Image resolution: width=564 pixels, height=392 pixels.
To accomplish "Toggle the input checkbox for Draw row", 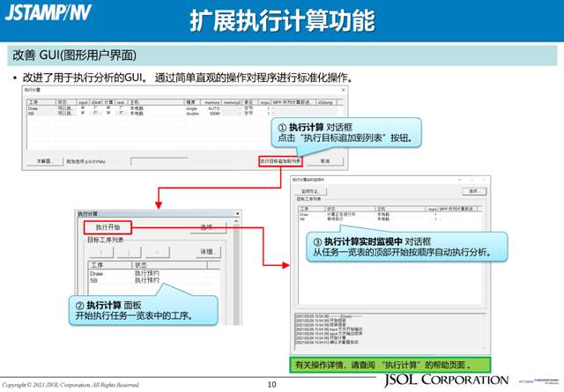I will point(83,108).
